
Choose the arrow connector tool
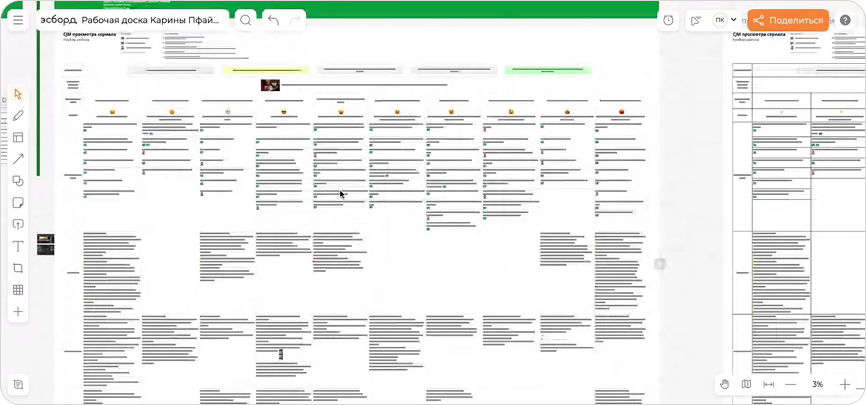18,159
